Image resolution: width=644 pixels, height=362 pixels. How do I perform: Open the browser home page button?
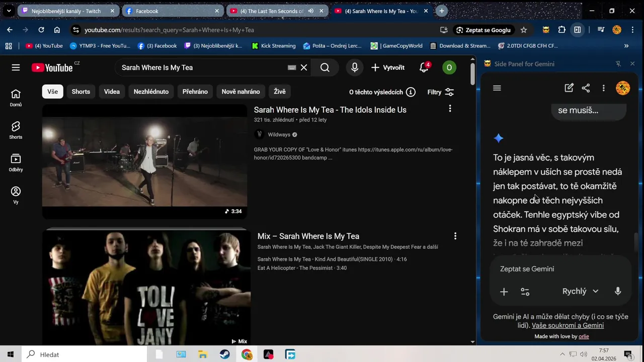(x=57, y=30)
